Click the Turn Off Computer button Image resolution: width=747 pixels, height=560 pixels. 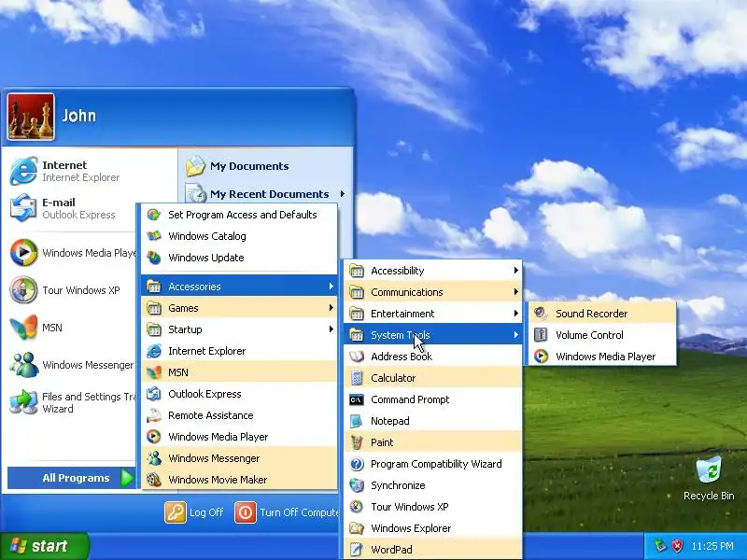point(287,512)
